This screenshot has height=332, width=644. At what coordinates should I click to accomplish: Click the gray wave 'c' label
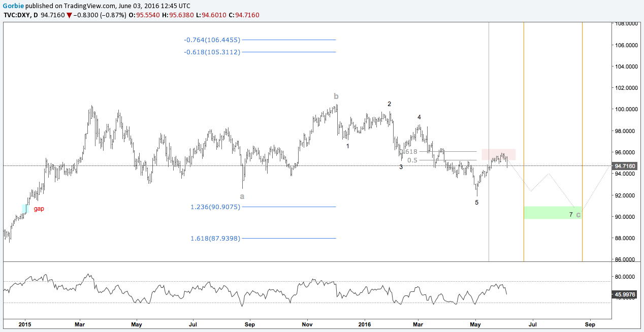(578, 214)
